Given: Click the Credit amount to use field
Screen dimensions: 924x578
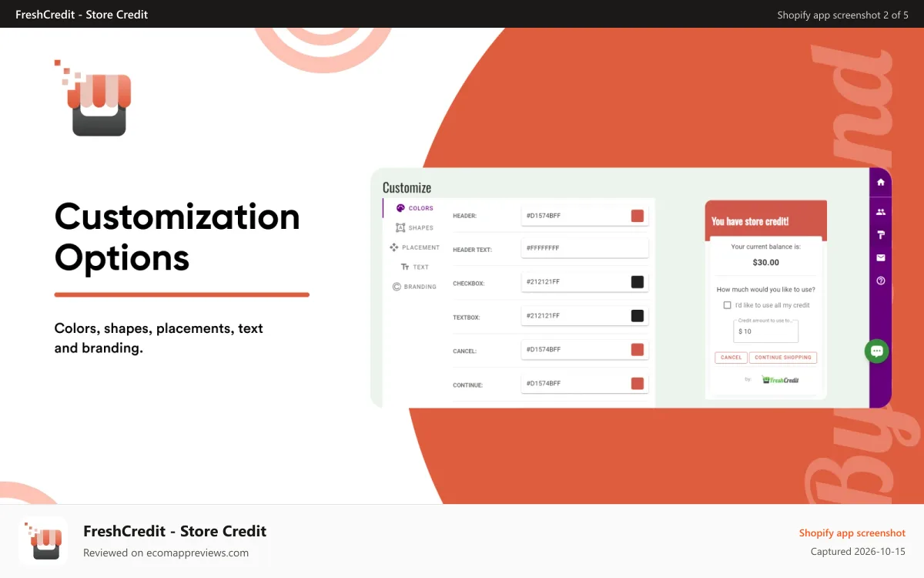Looking at the screenshot, I should [x=765, y=331].
